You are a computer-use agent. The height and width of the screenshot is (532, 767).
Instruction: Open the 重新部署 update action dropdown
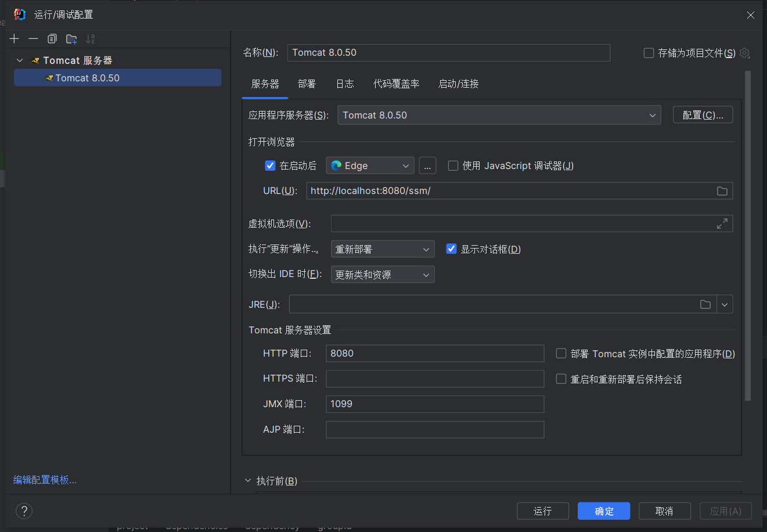pyautogui.click(x=383, y=249)
